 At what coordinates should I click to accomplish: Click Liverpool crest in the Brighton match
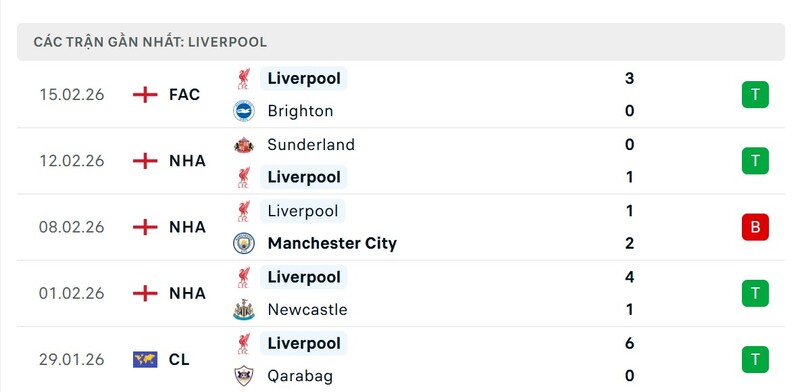tap(243, 79)
